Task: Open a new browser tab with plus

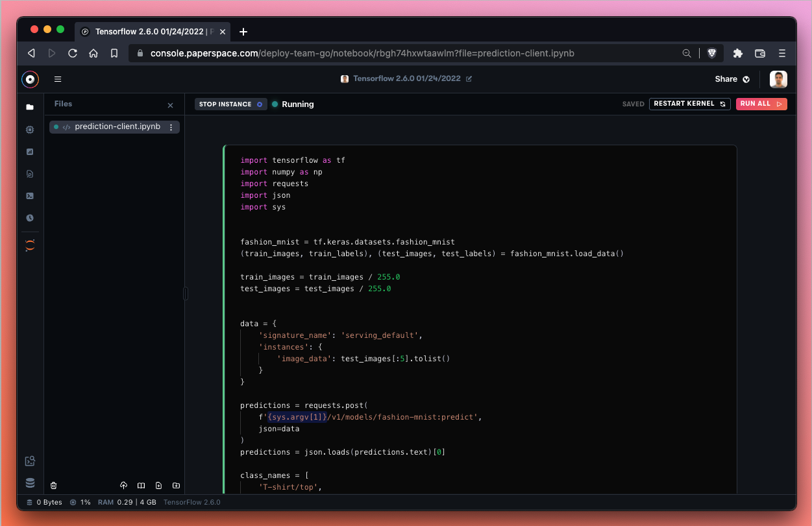Action: coord(243,32)
